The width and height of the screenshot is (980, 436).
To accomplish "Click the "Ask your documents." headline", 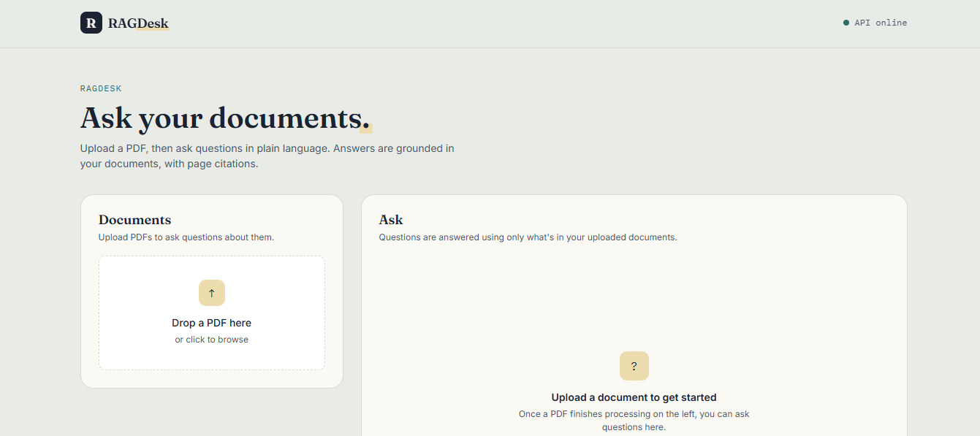I will (225, 118).
